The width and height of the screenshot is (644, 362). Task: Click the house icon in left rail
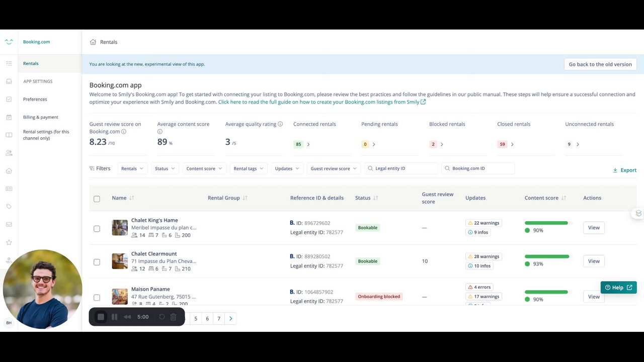pos(9,171)
